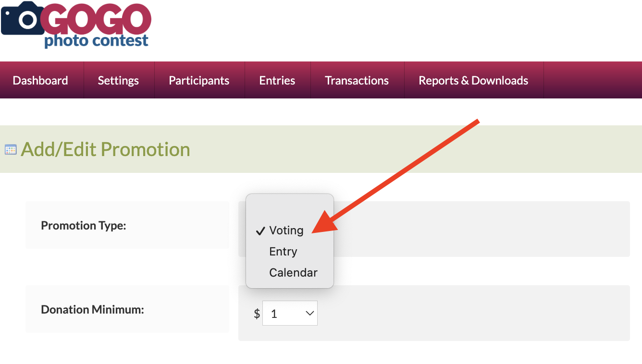642x364 pixels.
Task: Click the camera logo icon
Action: tap(22, 19)
